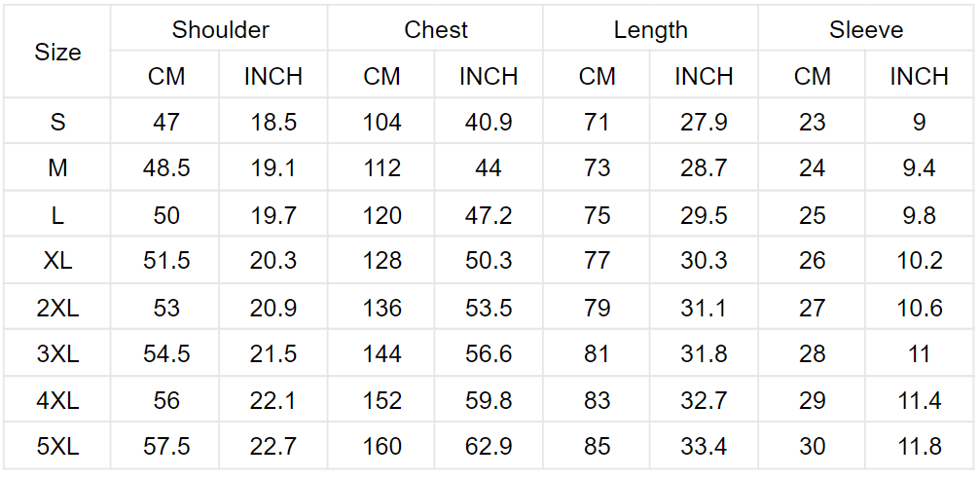Click the Sleeve column header
Image resolution: width=980 pixels, height=479 pixels.
pyautogui.click(x=865, y=29)
